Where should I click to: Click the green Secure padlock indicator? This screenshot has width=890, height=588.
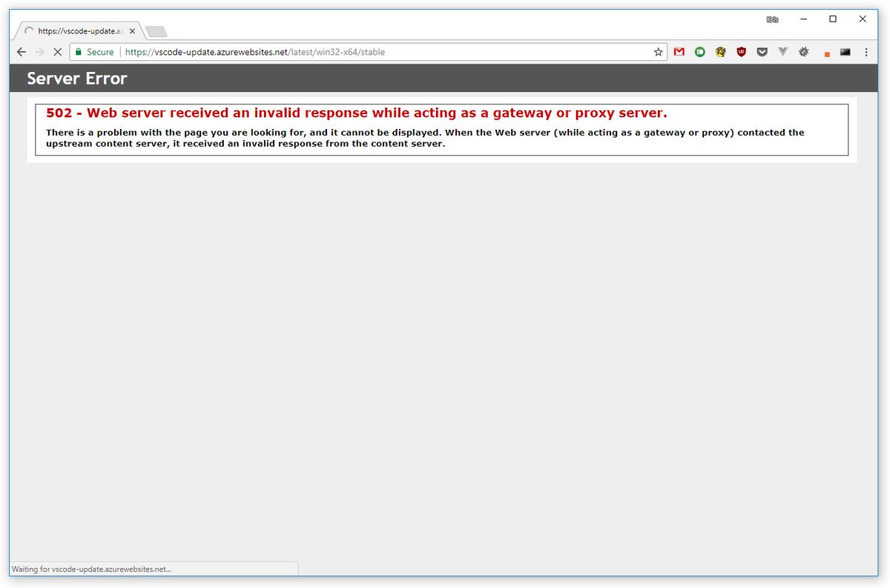tap(94, 52)
